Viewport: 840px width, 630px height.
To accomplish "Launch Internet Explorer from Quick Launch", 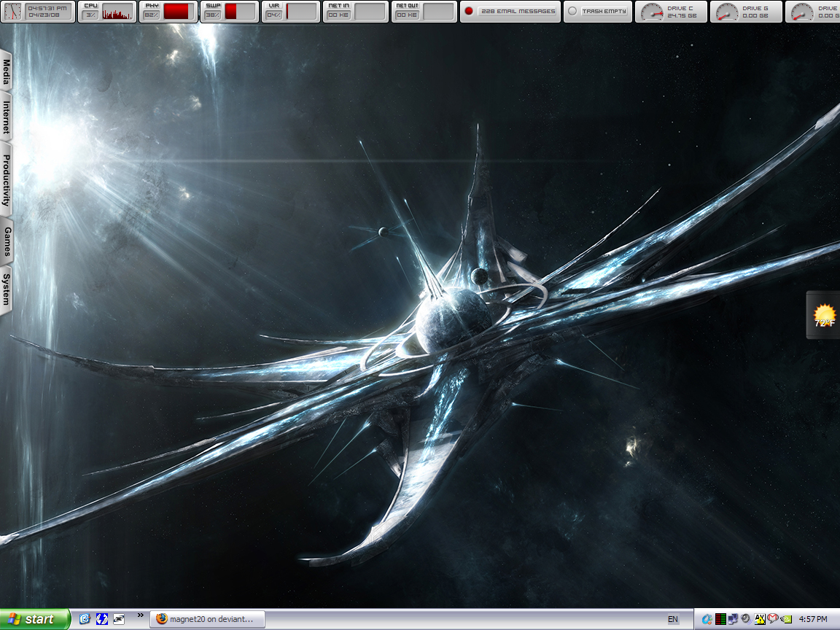I will (85, 619).
